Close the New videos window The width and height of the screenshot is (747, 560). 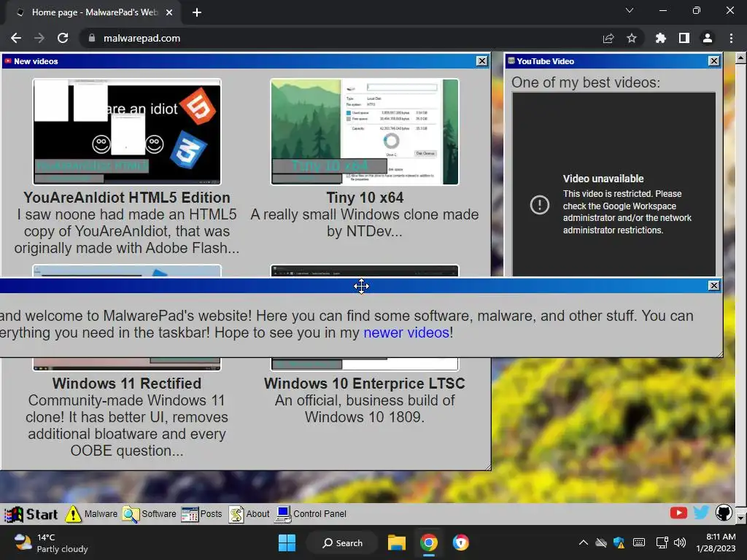(482, 61)
